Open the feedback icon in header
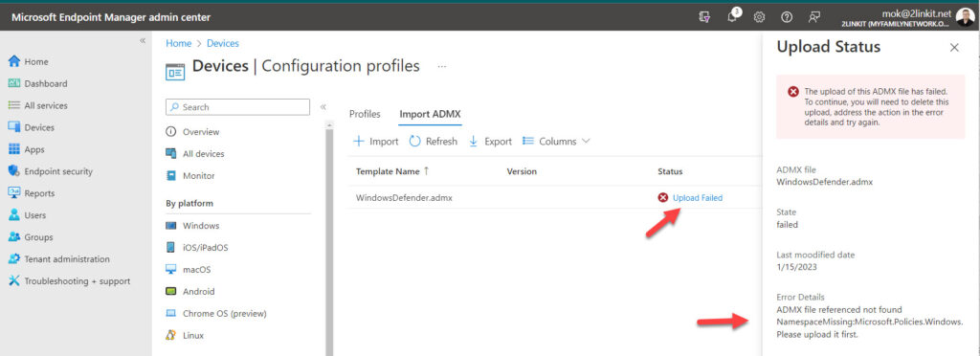This screenshot has width=980, height=356. click(x=813, y=17)
